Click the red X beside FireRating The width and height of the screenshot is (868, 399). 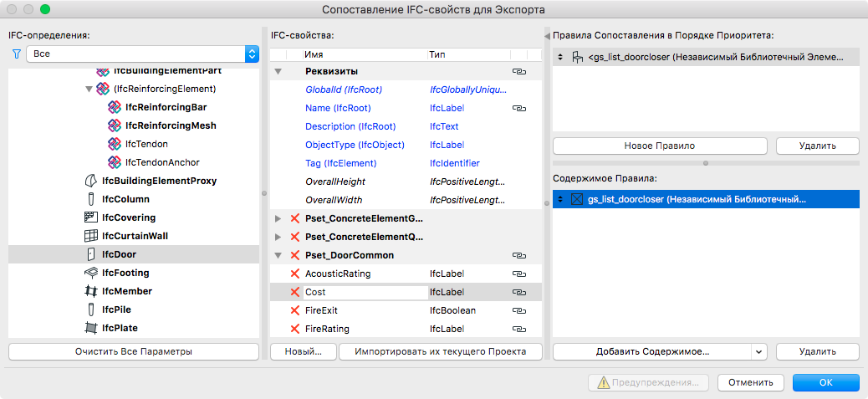[294, 329]
